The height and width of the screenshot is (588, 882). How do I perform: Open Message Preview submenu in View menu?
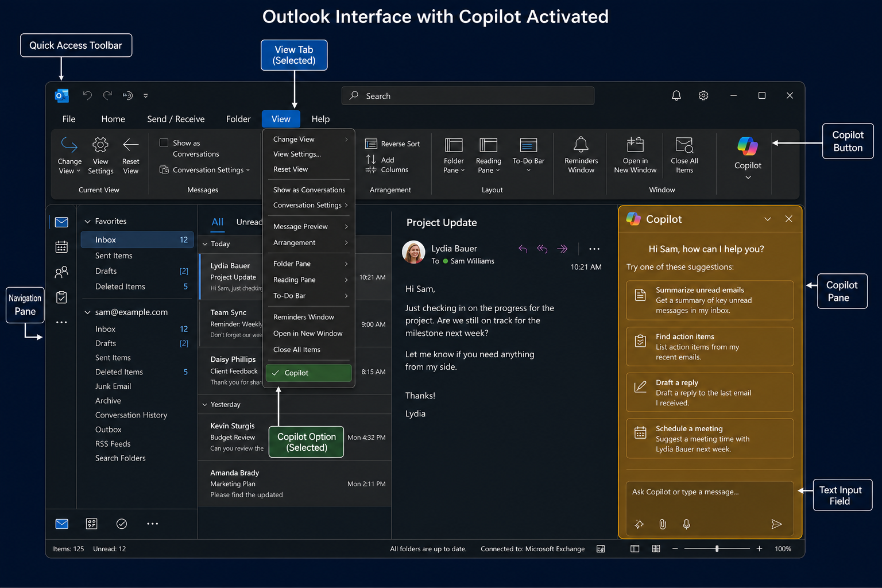pos(310,227)
